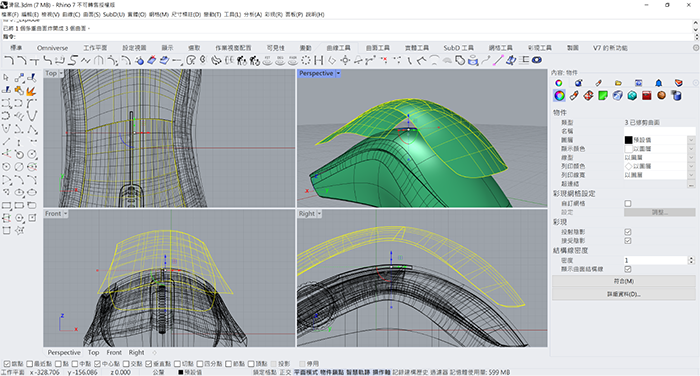Toggle the 中心點 object snap checkbox
This screenshot has height=376, width=700.
point(97,364)
